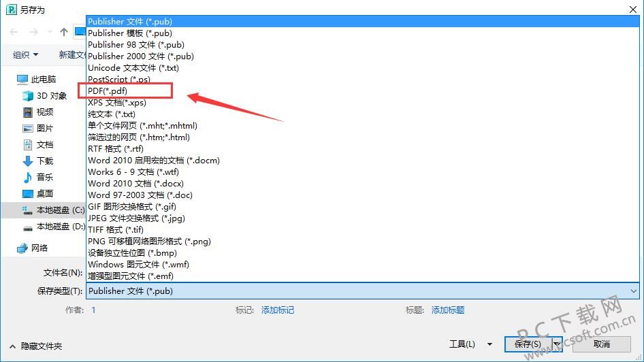Select Publisher 98 文件 (*.pub)
This screenshot has width=644, height=362.
pos(363,44)
